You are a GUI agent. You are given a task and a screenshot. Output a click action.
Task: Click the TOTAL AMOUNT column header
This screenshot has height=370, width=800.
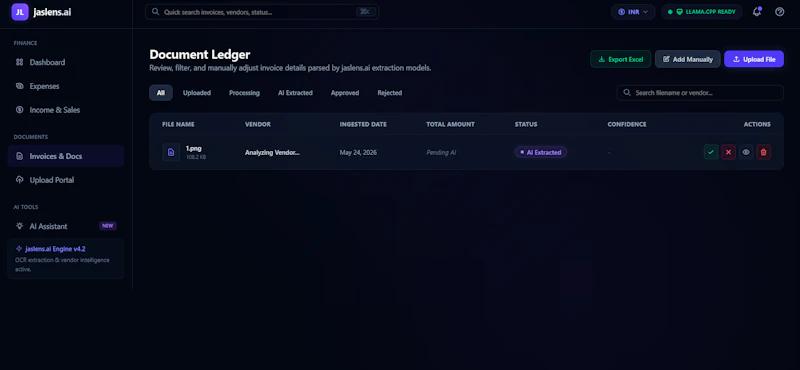pos(451,124)
